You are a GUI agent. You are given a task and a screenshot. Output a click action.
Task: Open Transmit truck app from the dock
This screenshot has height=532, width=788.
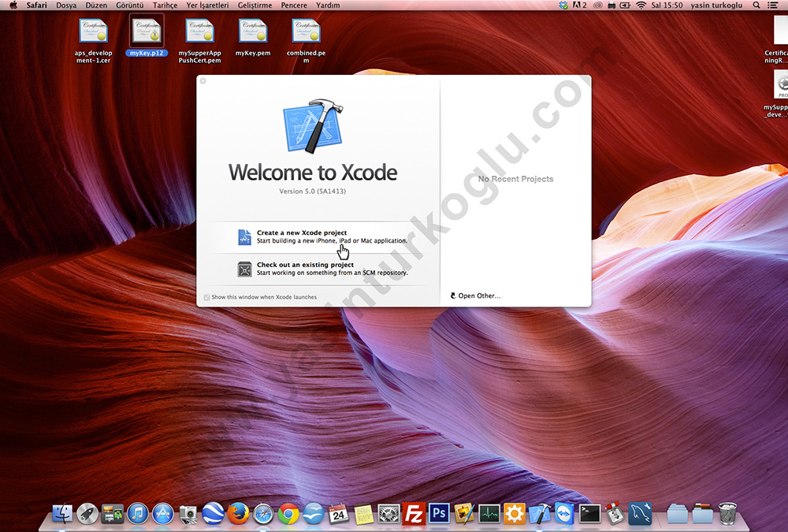[615, 513]
